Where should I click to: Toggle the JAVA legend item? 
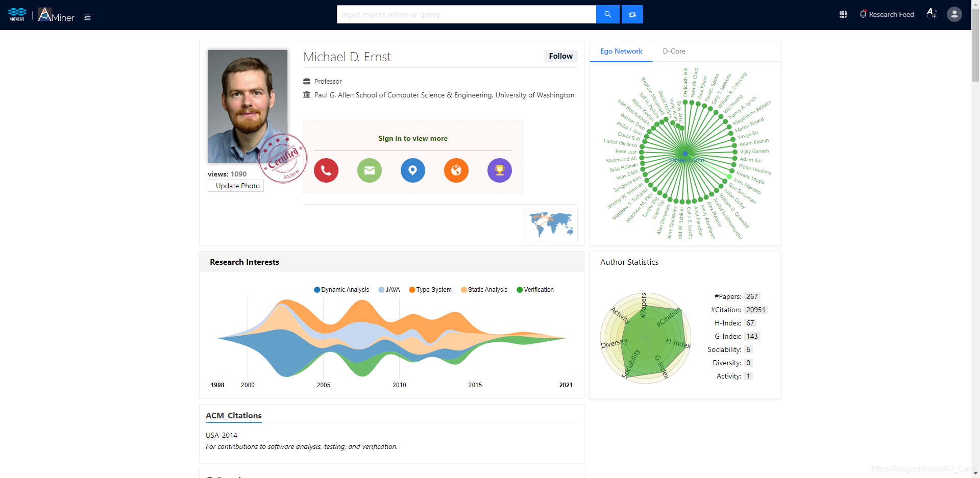pyautogui.click(x=389, y=290)
